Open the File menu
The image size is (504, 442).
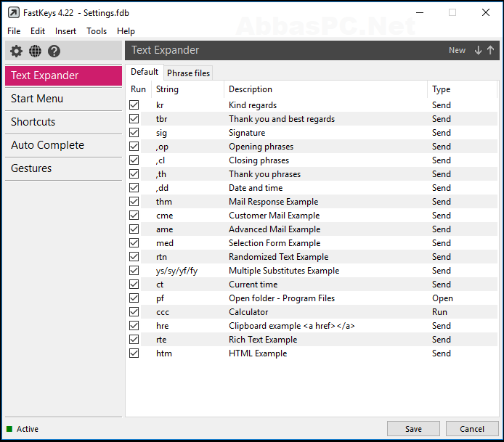(x=14, y=31)
